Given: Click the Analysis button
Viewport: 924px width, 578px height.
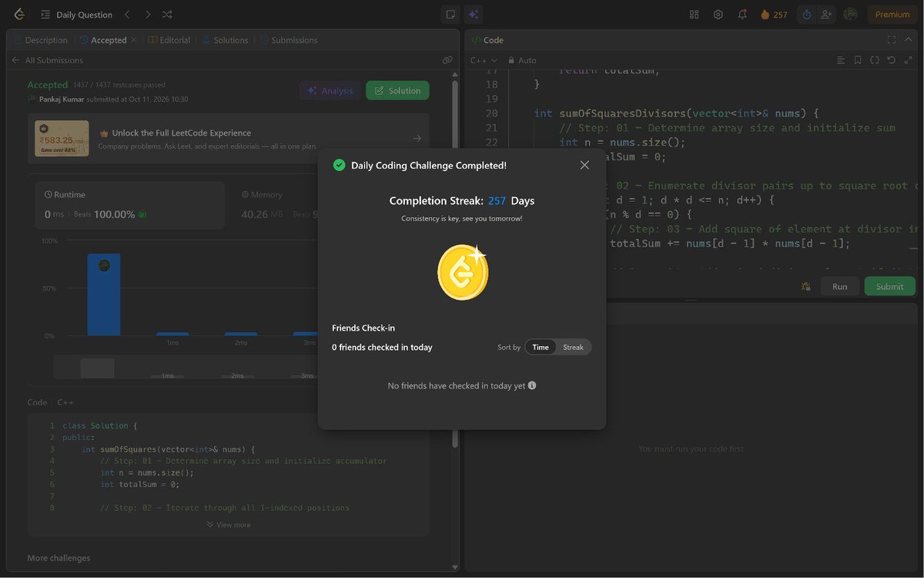Looking at the screenshot, I should [330, 91].
